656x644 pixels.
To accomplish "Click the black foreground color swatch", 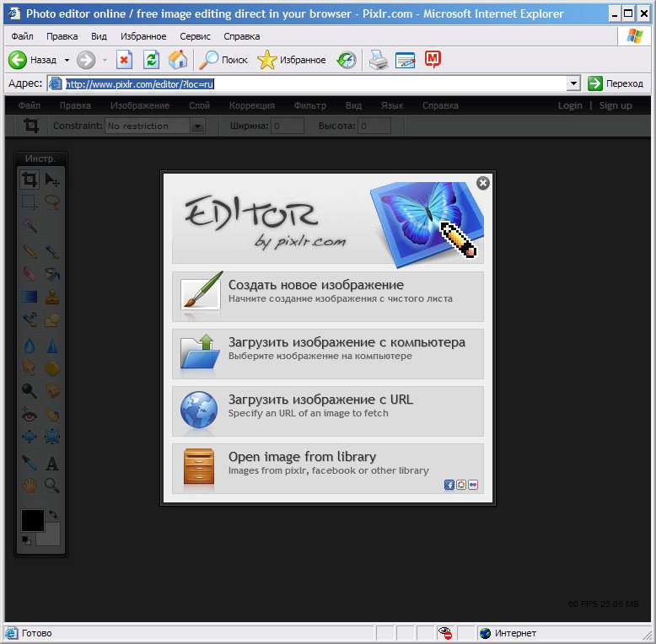I will (x=33, y=520).
